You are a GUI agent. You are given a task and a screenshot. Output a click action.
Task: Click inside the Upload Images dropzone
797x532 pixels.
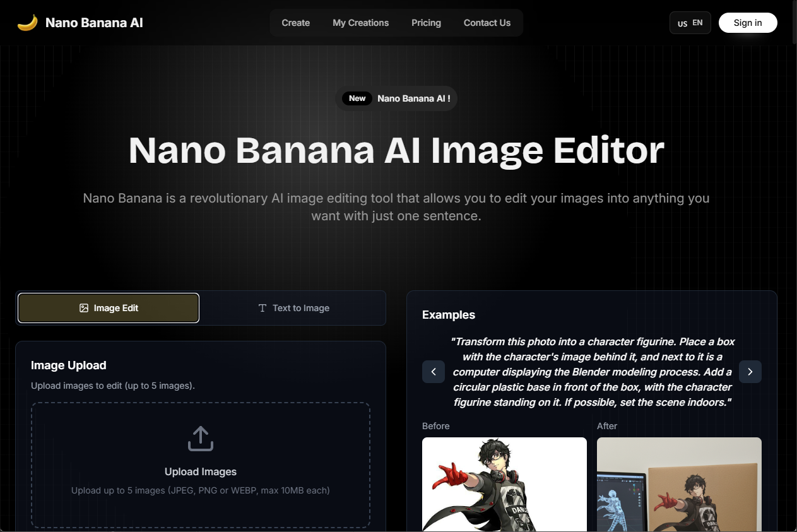click(200, 465)
